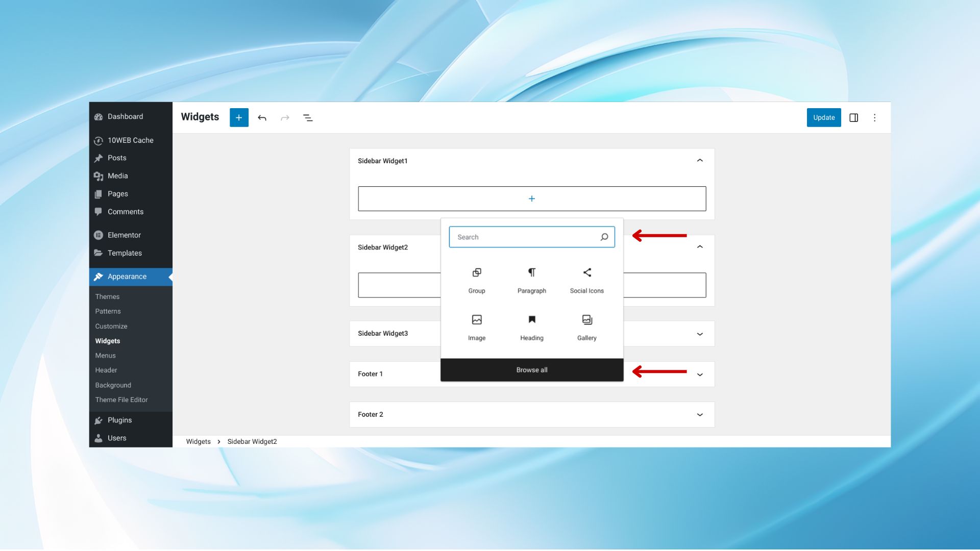980x551 pixels.
Task: Open the Menus submenu item
Action: point(105,356)
